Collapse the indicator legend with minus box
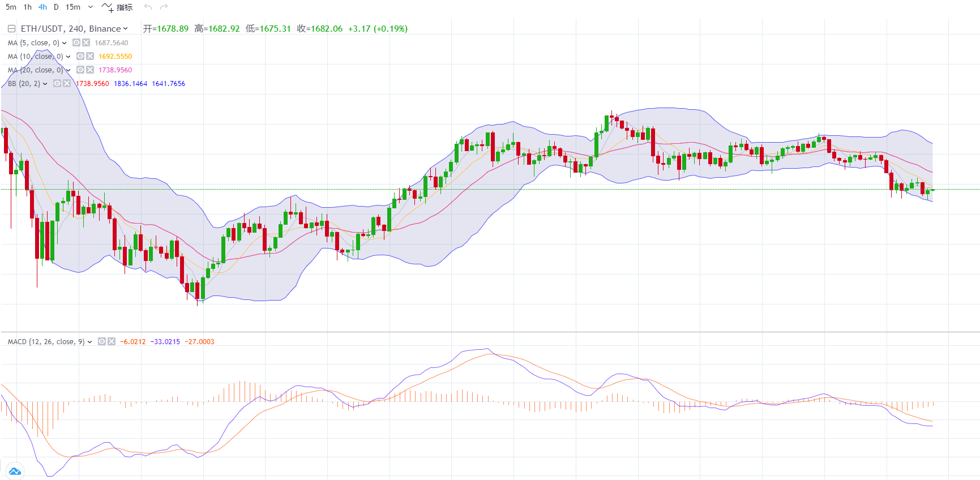 coord(11,29)
